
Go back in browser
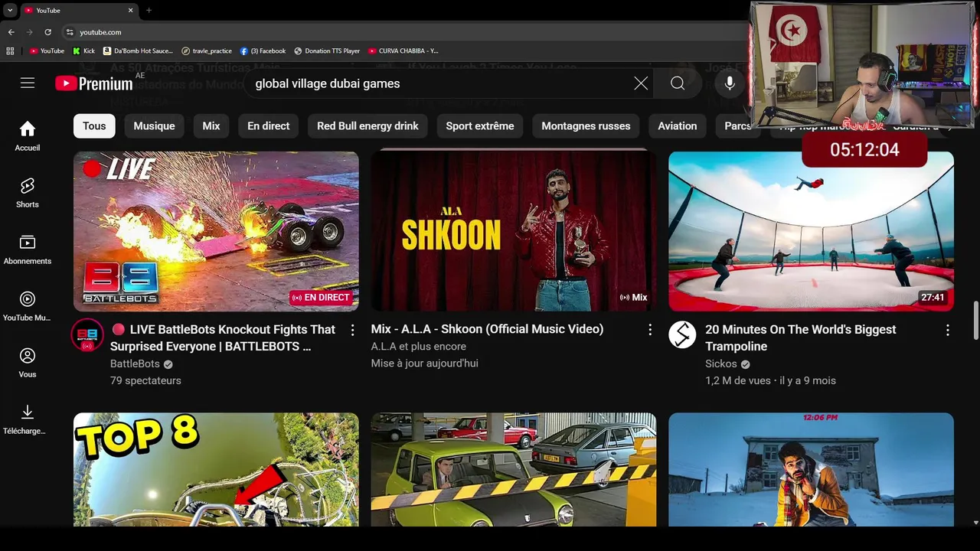(11, 32)
